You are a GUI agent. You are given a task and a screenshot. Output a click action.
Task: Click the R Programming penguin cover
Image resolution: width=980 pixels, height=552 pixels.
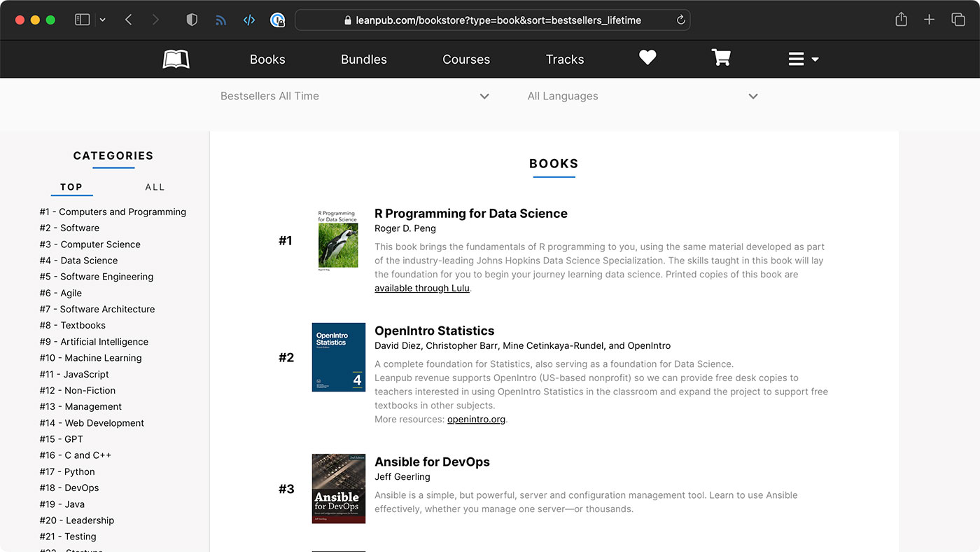click(338, 240)
